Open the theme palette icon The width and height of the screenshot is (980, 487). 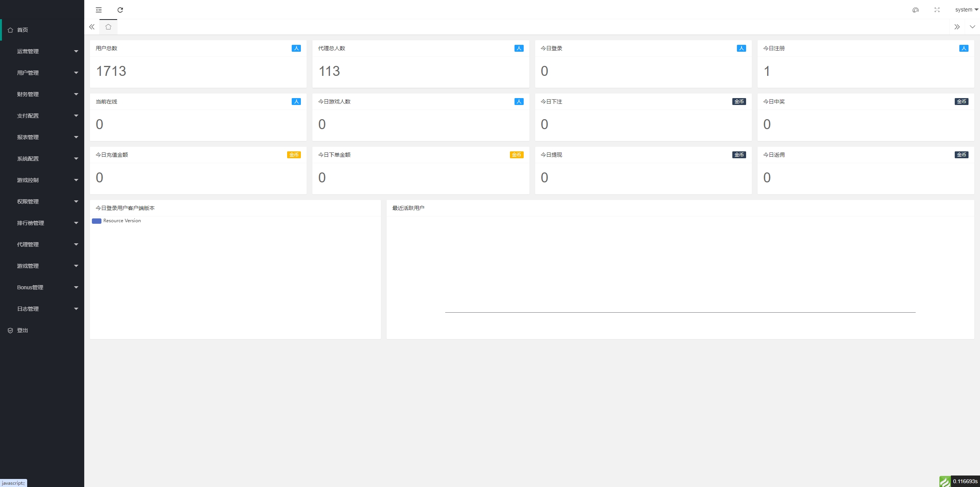[915, 10]
